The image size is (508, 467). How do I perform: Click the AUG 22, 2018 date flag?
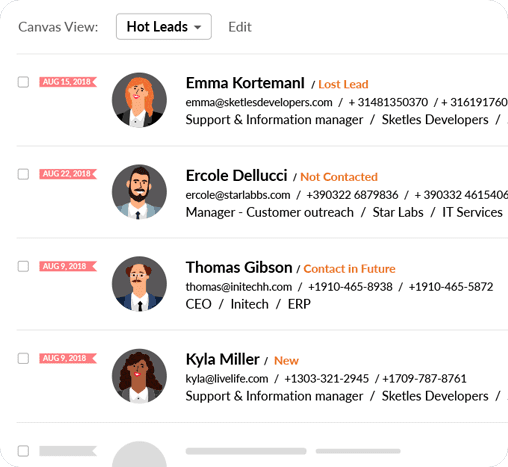tap(68, 174)
